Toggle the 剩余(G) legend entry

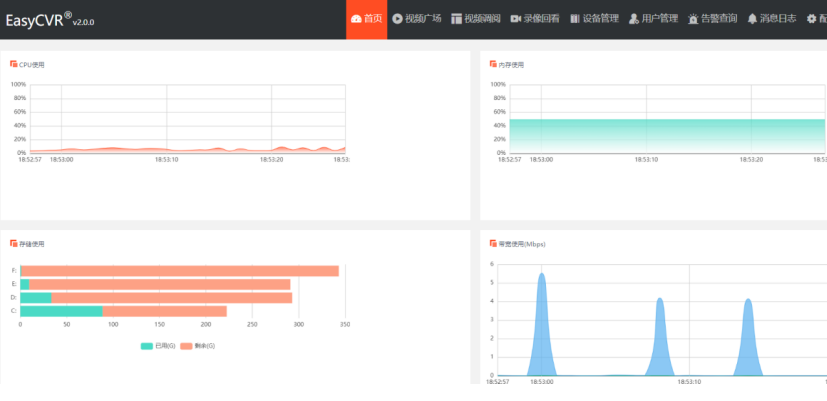(x=197, y=346)
